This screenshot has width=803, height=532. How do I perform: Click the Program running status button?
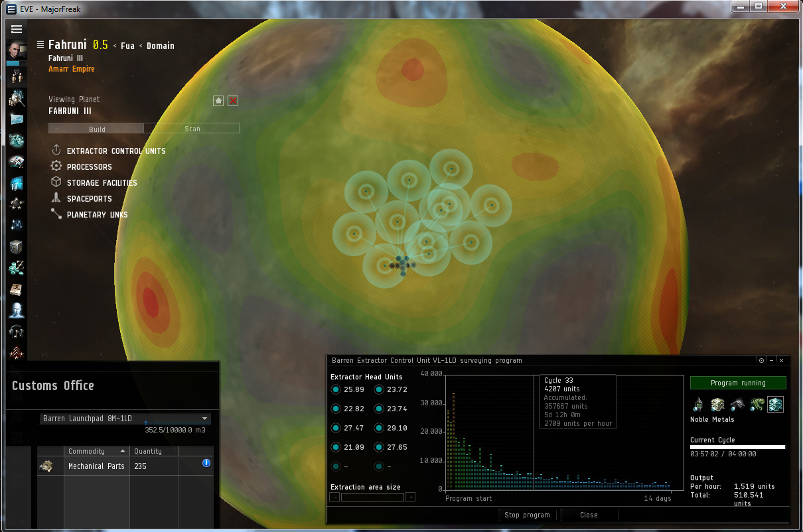click(x=738, y=383)
